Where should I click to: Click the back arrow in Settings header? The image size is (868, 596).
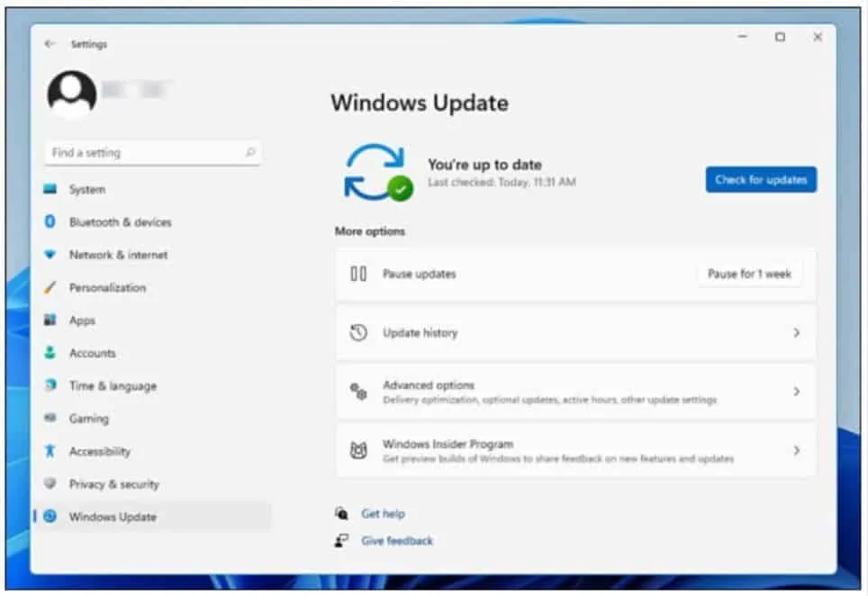[x=50, y=44]
